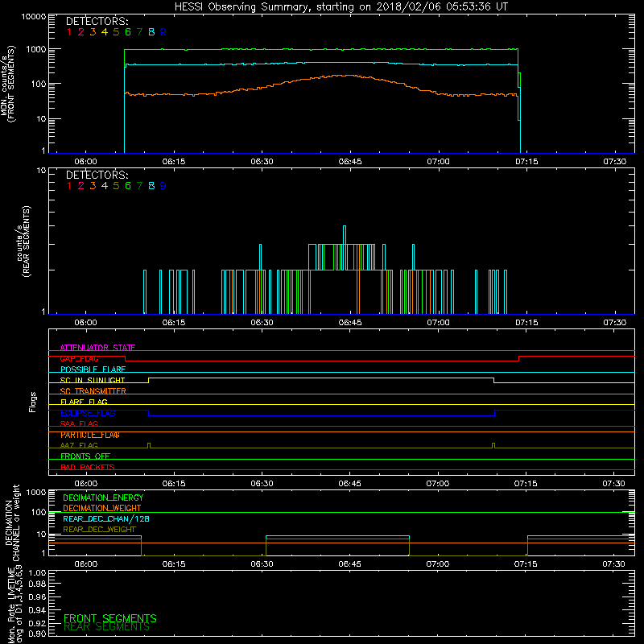
Task: Click detector number 8 in the rear segments legend
Action: tap(151, 186)
